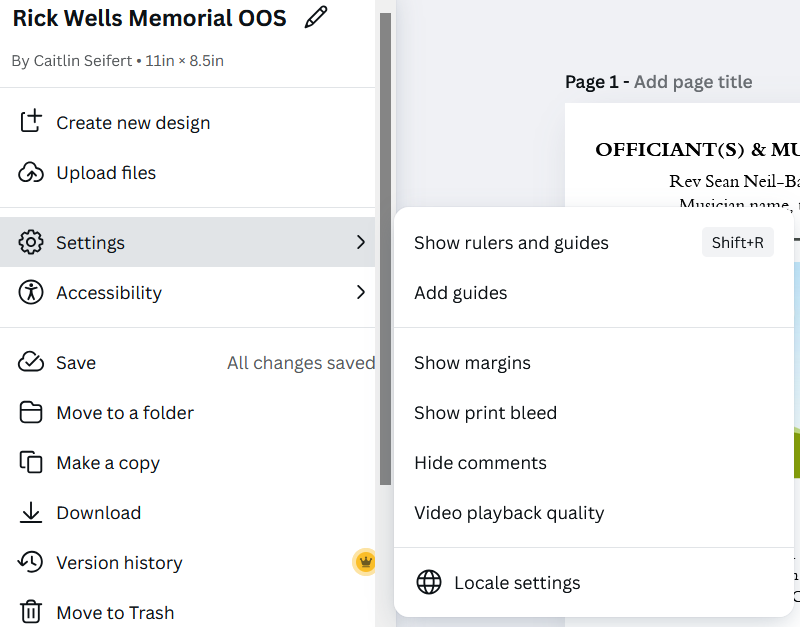The image size is (800, 627).
Task: Click the pencil icon to rename design
Action: pyautogui.click(x=316, y=18)
